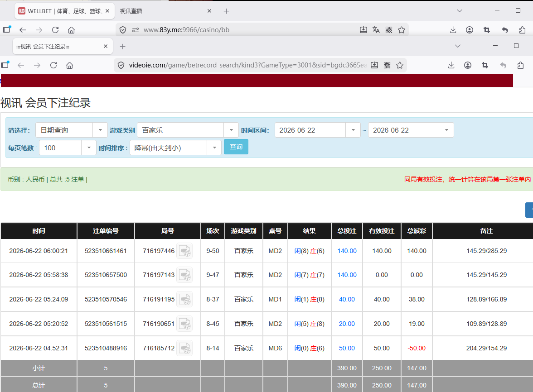The width and height of the screenshot is (533, 392).
Task: Click the 总派彩 column header
Action: pos(417,231)
